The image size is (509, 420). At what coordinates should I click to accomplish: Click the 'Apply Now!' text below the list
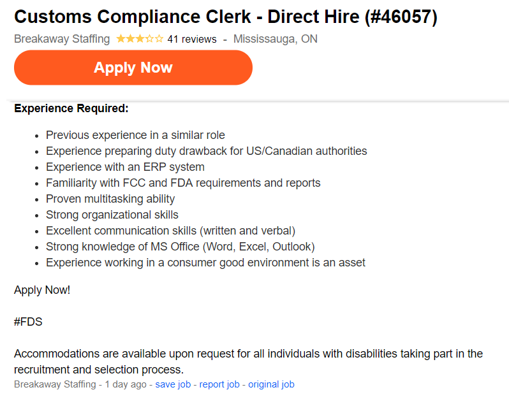pos(42,290)
